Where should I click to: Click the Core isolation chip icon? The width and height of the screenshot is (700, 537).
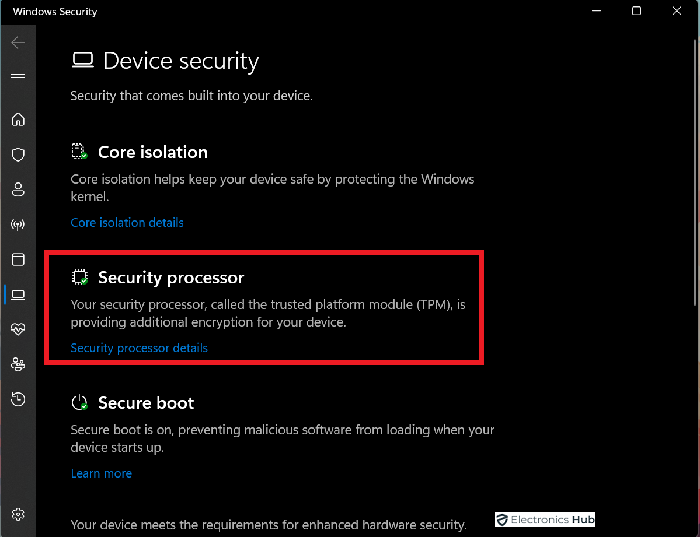click(x=79, y=151)
